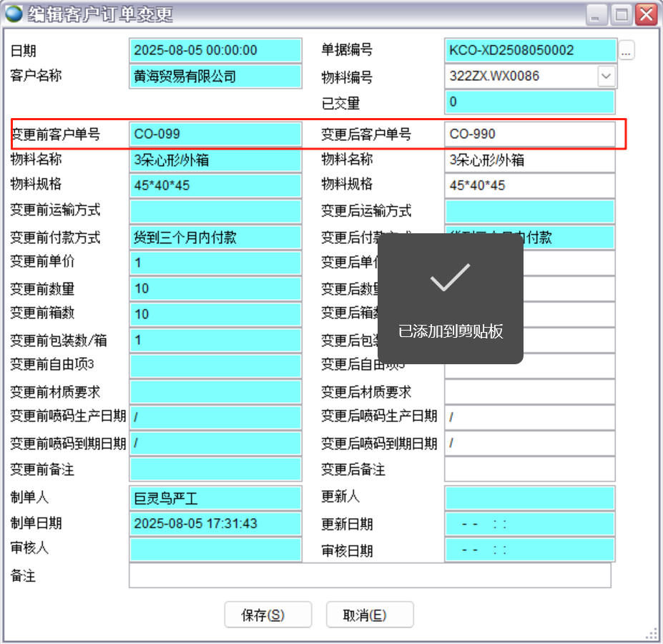This screenshot has width=663, height=644.
Task: Click the globe app icon in title bar
Action: click(14, 14)
